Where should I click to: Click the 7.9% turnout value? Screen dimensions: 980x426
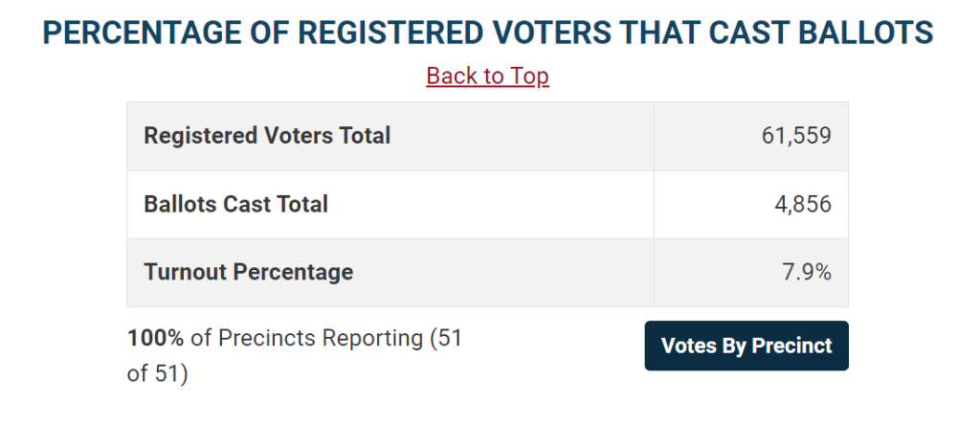coord(807,272)
